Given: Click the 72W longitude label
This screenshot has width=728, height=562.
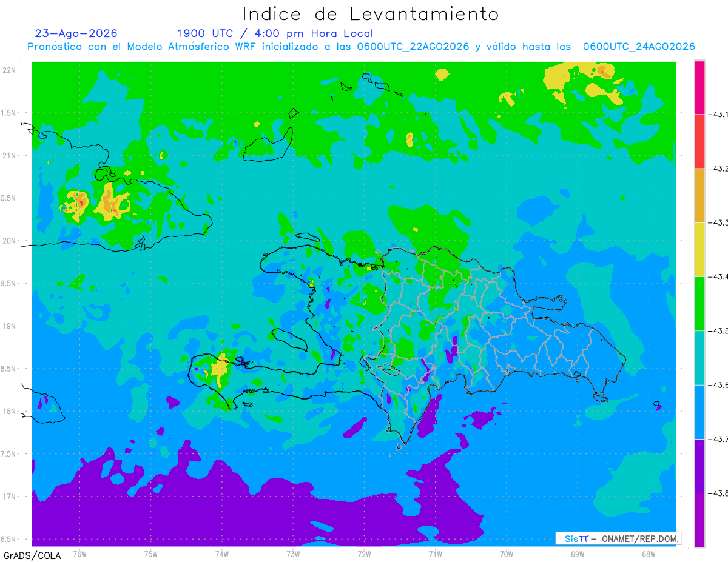Looking at the screenshot, I should click(x=364, y=554).
